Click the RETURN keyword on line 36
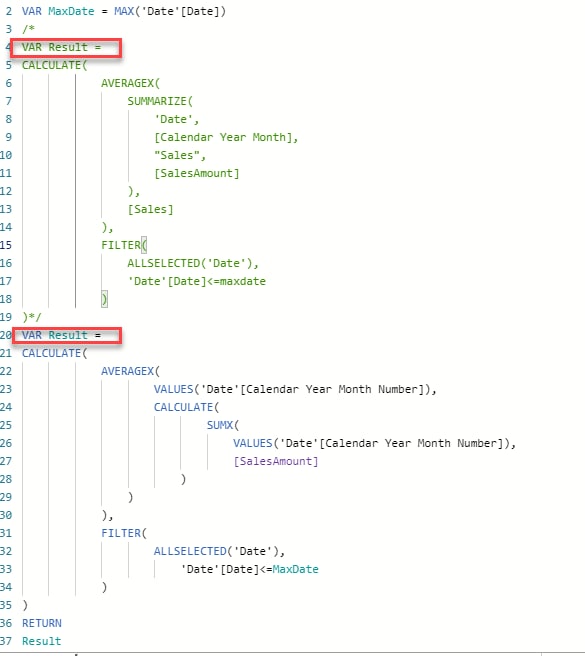Image resolution: width=585 pixels, height=656 pixels. [x=42, y=623]
